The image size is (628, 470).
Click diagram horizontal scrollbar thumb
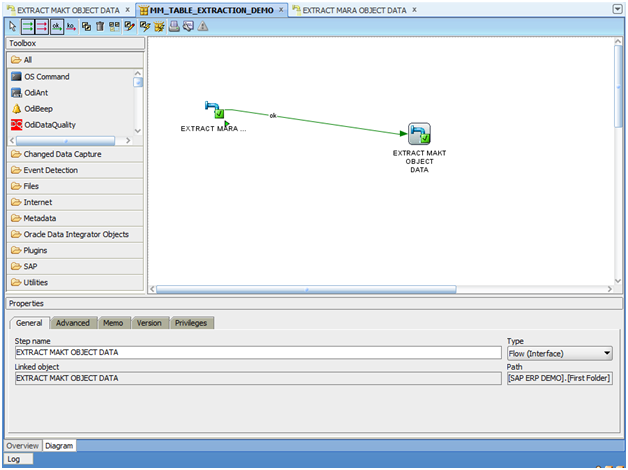pyautogui.click(x=306, y=289)
